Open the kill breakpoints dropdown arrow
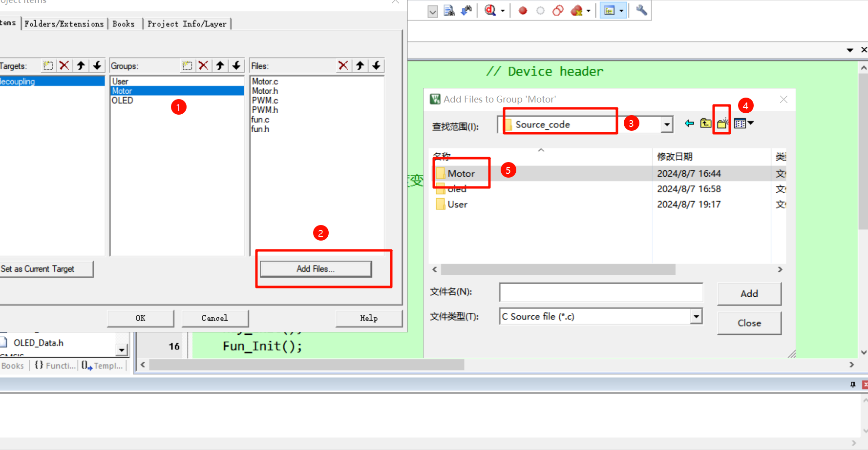This screenshot has height=450, width=868. coord(589,11)
